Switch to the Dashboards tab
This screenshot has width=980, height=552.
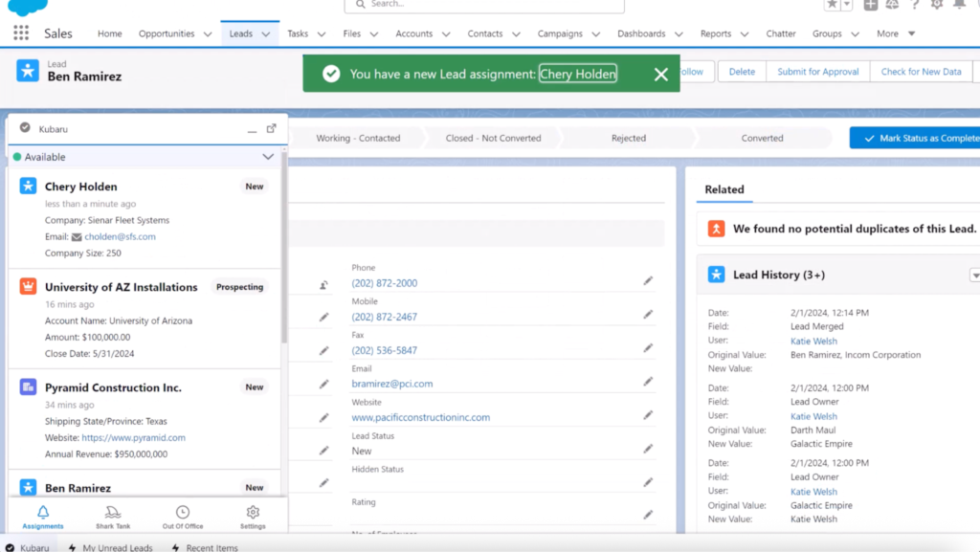pyautogui.click(x=640, y=33)
